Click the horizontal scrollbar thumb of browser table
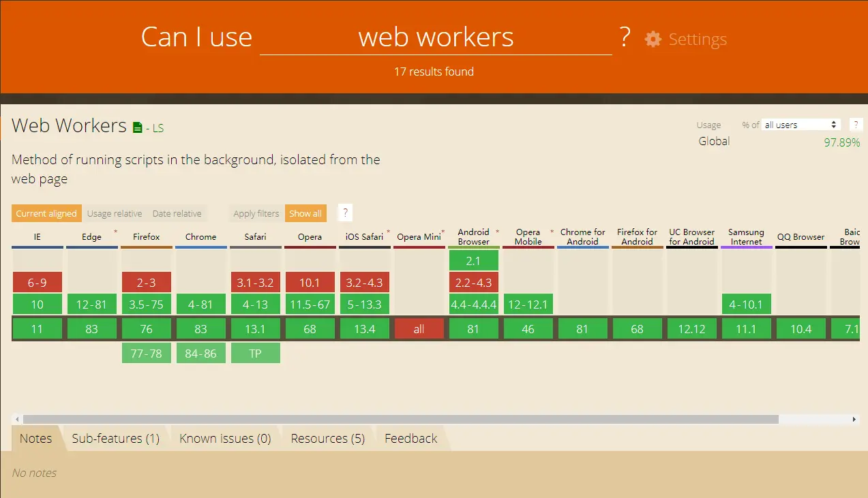This screenshot has height=498, width=868. (401, 420)
